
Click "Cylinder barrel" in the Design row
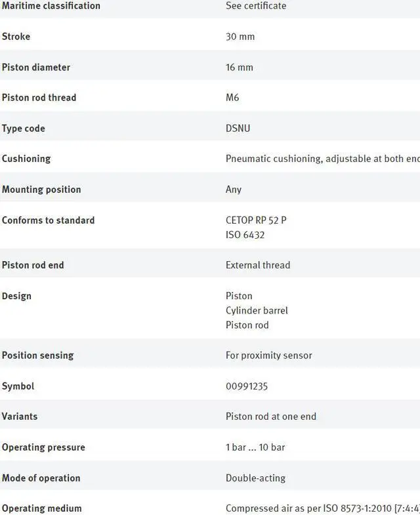tap(257, 310)
